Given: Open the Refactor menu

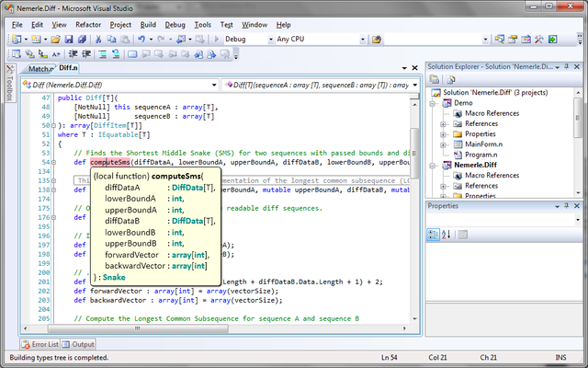Looking at the screenshot, I should click(89, 24).
